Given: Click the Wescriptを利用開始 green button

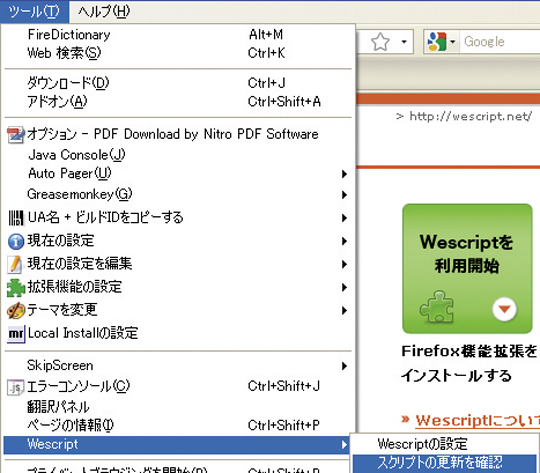Looking at the screenshot, I should pyautogui.click(x=467, y=269).
